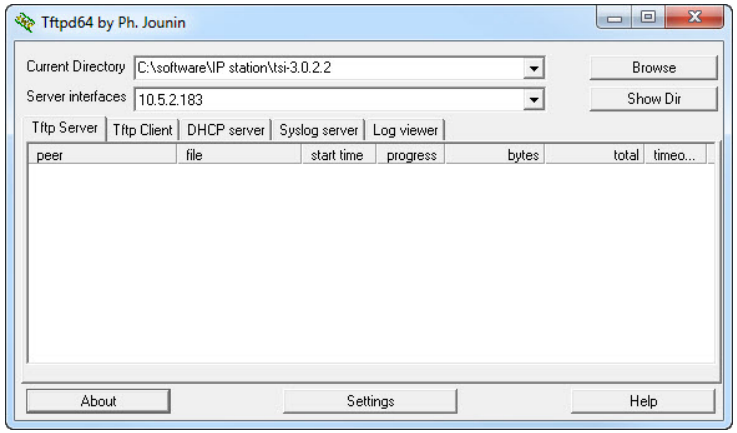Switch to the Tftp Client tab
737x433 pixels.
143,130
